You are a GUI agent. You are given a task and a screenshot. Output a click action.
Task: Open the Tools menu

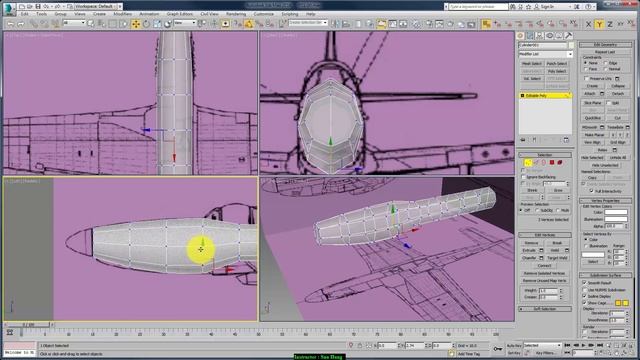[x=42, y=14]
